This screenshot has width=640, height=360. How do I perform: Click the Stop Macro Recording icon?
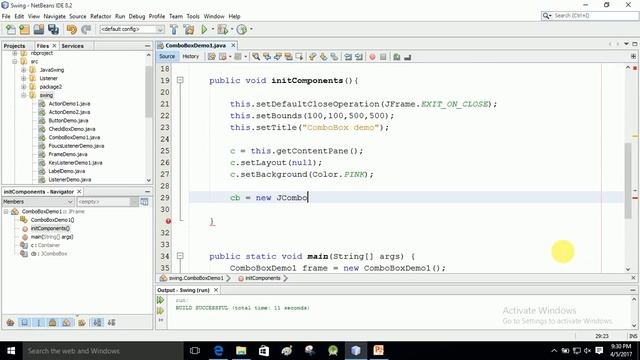(x=383, y=57)
